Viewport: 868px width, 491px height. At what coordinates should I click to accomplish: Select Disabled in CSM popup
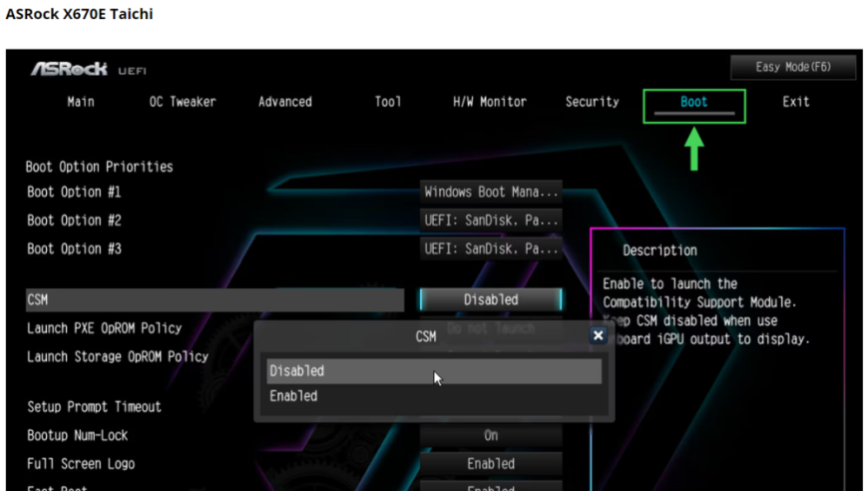click(x=434, y=371)
